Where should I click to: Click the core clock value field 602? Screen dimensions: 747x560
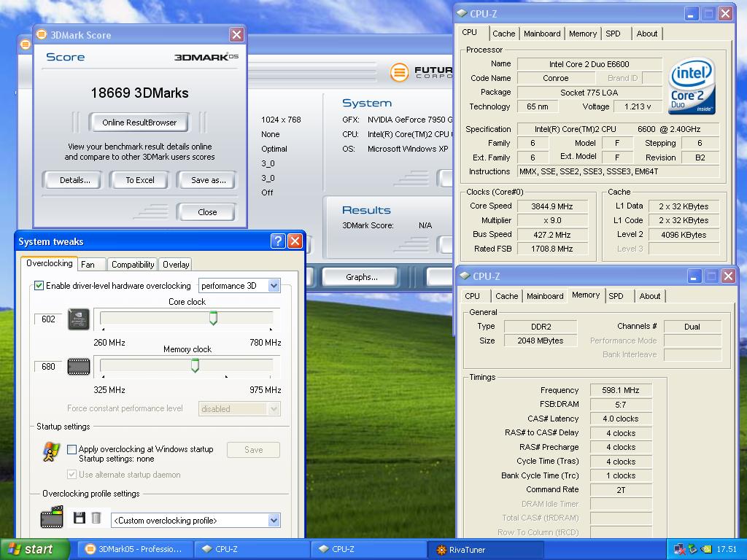48,319
